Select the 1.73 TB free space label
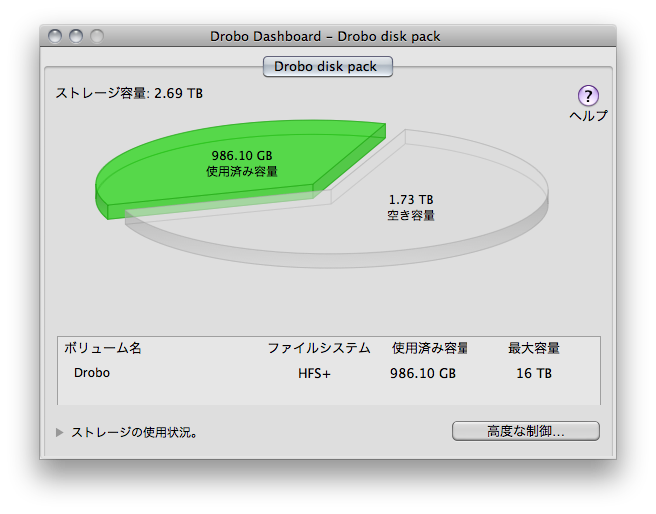The image size is (656, 514). (x=411, y=199)
